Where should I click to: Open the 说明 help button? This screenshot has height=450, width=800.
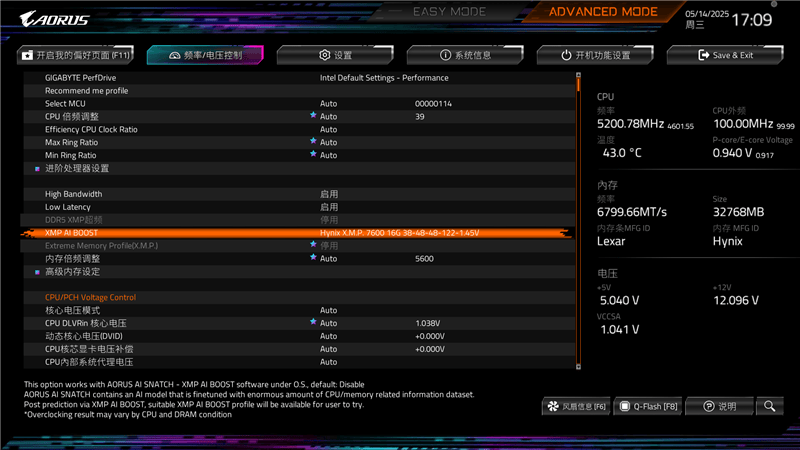pos(719,406)
